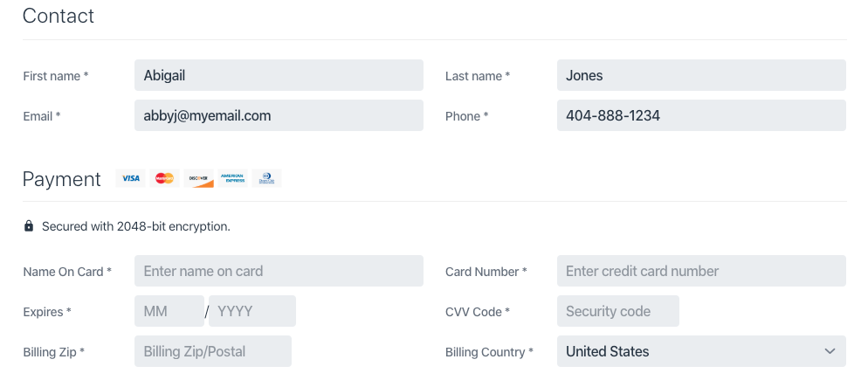Click the Visa card icon

tap(130, 178)
